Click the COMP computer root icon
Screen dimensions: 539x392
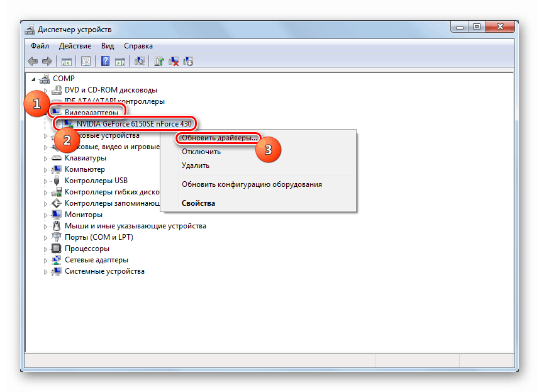(45, 79)
